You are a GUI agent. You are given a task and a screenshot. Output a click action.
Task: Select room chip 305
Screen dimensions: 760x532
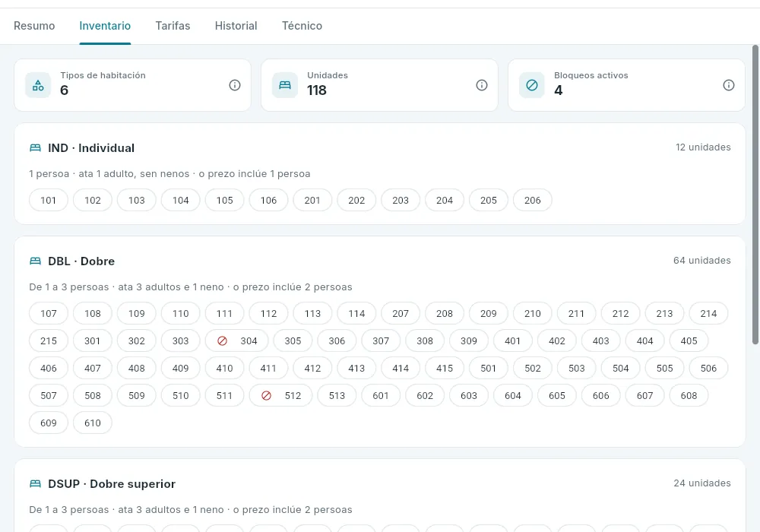pyautogui.click(x=293, y=341)
